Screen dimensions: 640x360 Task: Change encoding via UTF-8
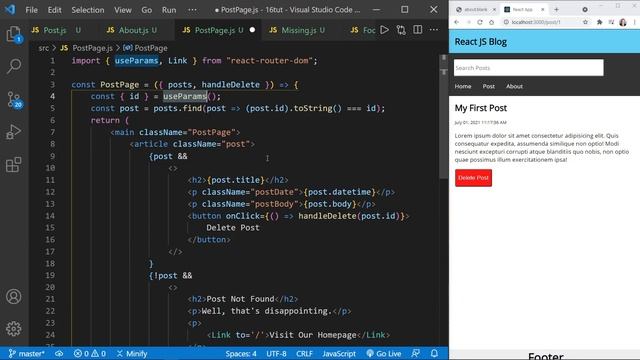click(x=276, y=353)
